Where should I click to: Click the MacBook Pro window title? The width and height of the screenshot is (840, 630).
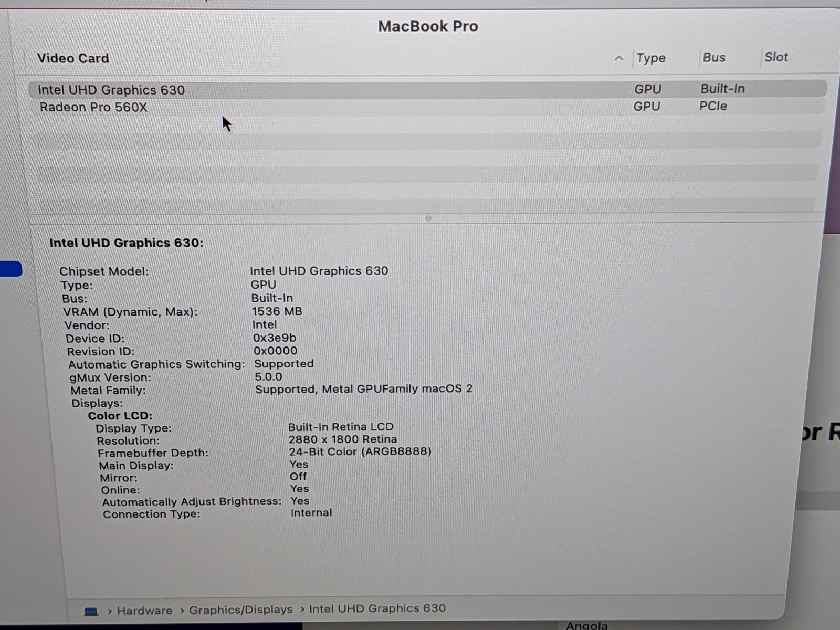point(428,26)
